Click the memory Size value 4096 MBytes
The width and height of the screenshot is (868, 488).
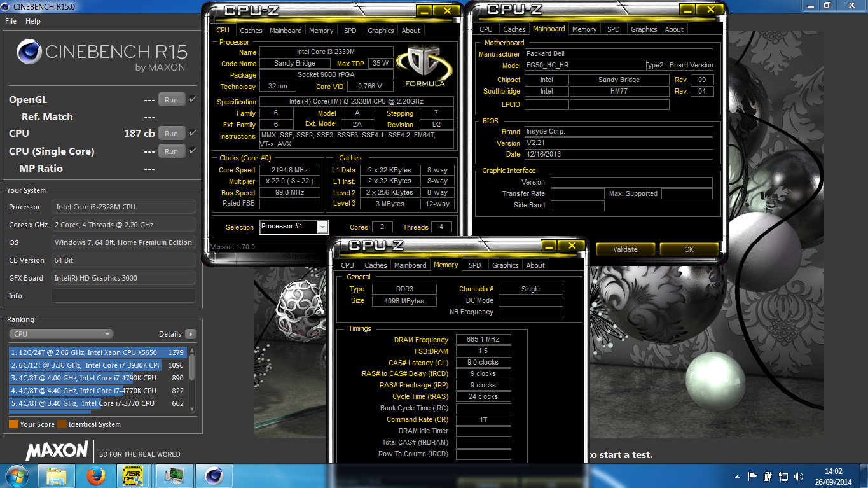click(x=405, y=301)
